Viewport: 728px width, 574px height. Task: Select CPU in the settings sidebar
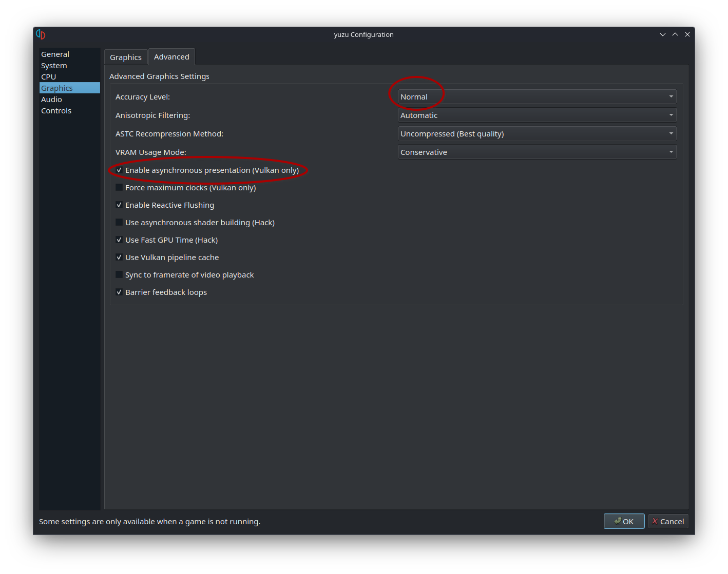click(70, 77)
